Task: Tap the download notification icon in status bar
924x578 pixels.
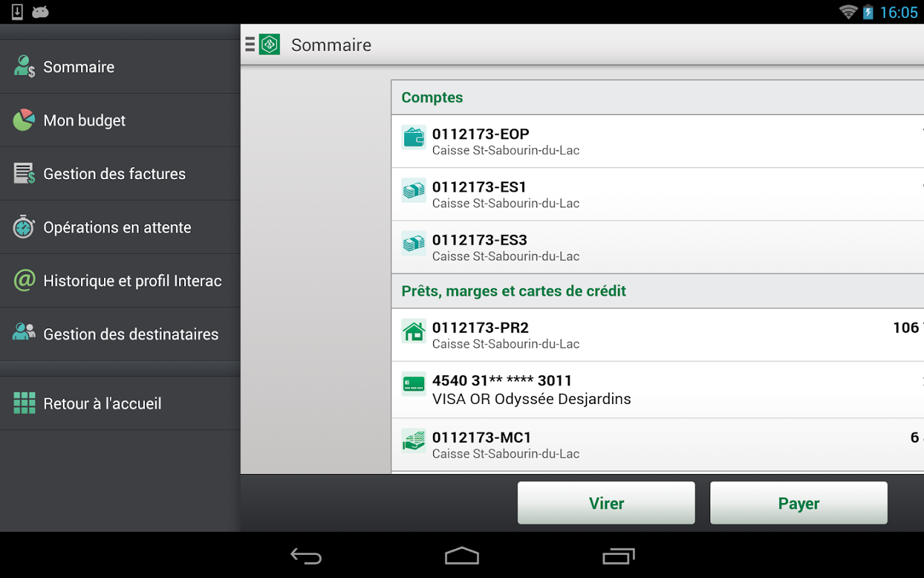Action: pyautogui.click(x=17, y=12)
